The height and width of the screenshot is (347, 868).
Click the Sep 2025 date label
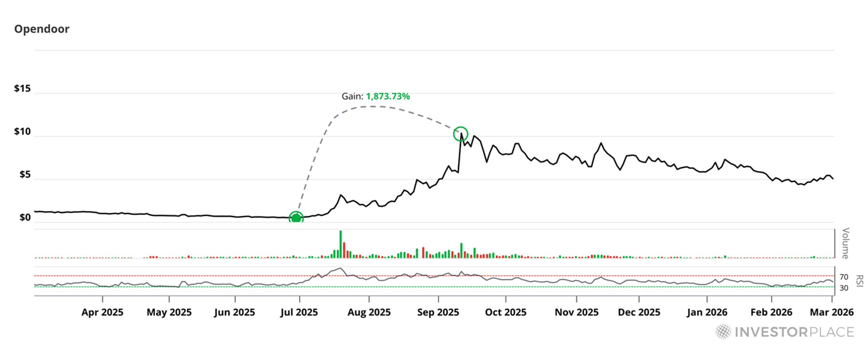point(438,312)
